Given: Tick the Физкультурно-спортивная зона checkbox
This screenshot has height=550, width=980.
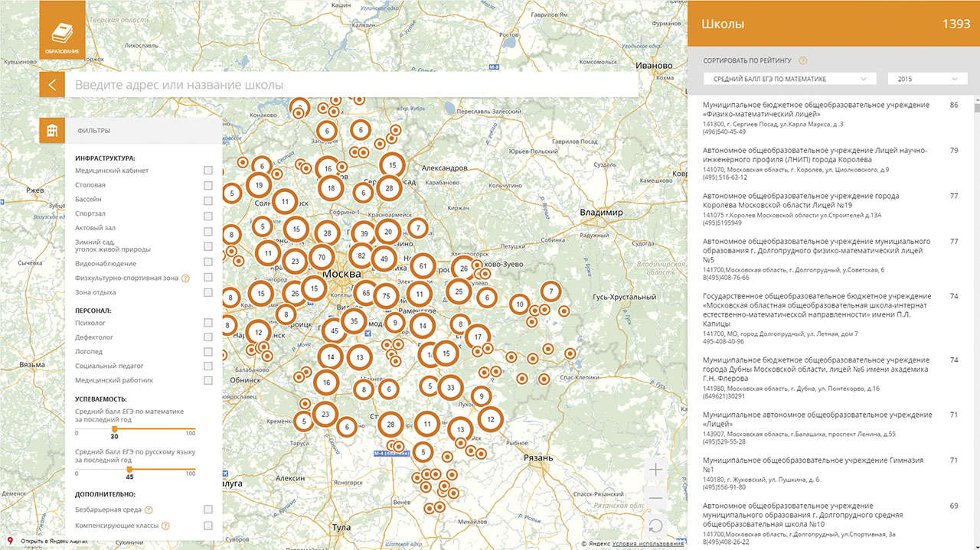Looking at the screenshot, I should click(x=208, y=278).
